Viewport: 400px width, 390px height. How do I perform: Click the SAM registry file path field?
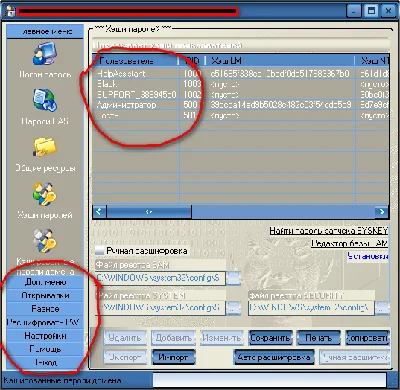point(160,278)
